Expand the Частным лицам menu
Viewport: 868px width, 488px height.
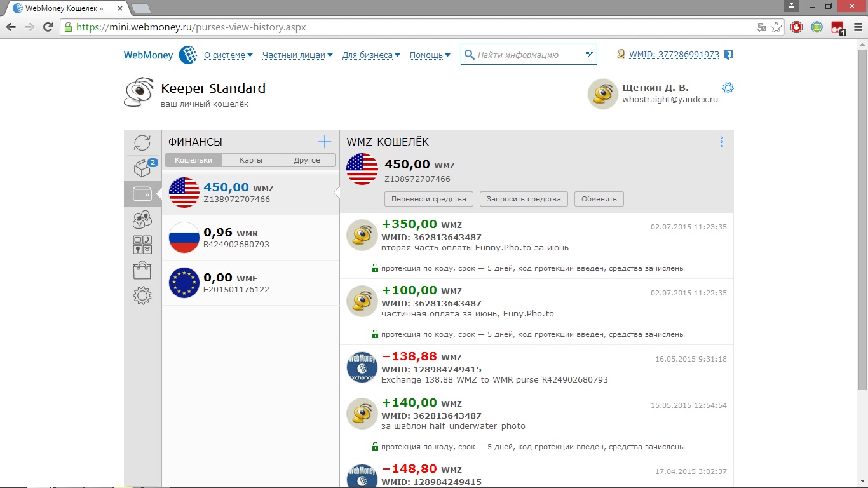pyautogui.click(x=298, y=55)
